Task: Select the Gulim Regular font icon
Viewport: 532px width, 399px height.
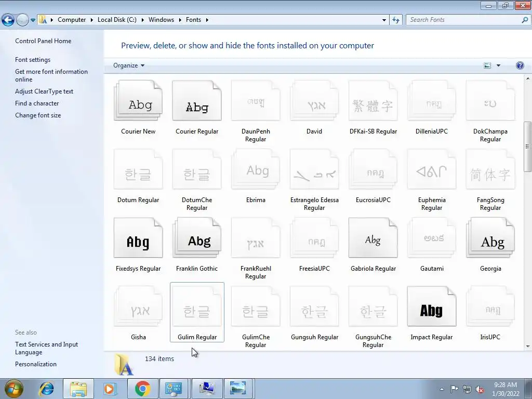Action: pos(197,307)
